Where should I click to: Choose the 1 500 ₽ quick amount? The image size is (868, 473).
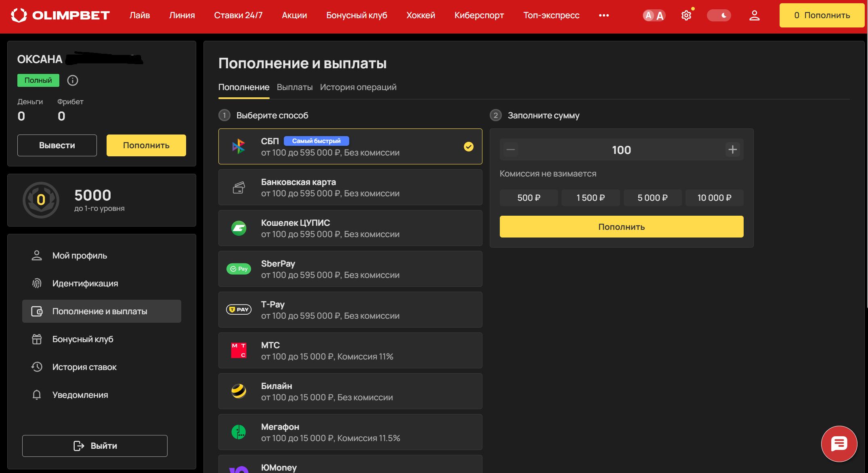tap(591, 198)
